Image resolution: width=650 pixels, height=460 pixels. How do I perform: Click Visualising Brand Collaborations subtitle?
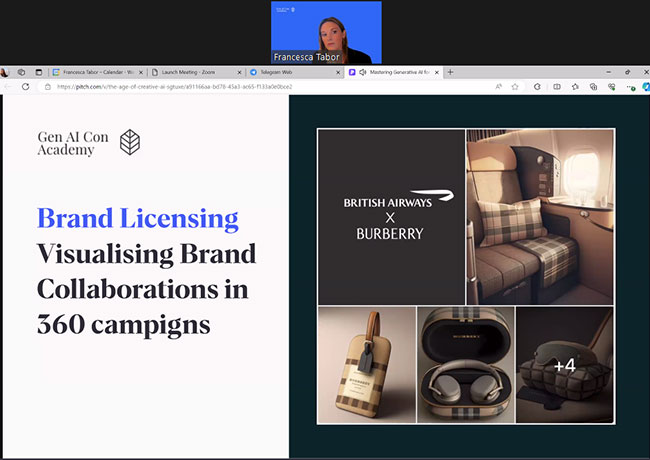click(146, 289)
